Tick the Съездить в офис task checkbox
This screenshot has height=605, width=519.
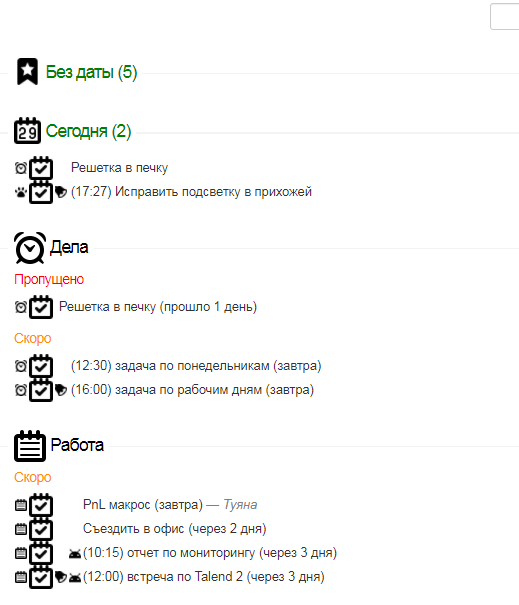pos(41,529)
